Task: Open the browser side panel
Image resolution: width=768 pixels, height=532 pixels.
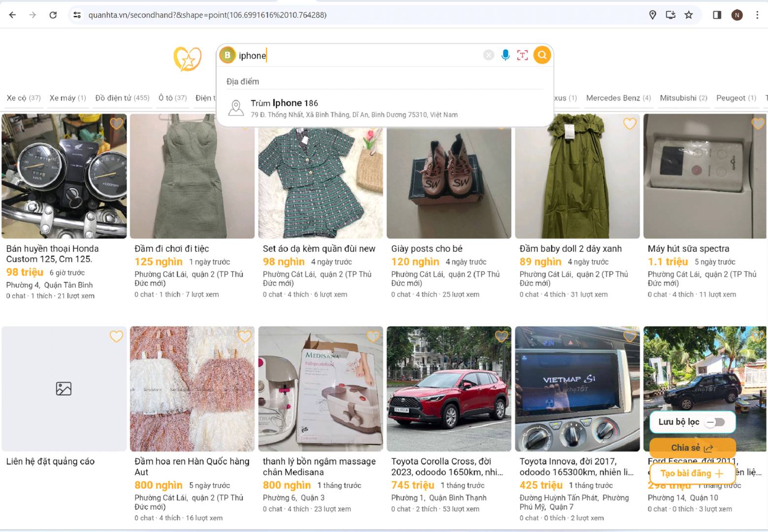Action: point(717,15)
